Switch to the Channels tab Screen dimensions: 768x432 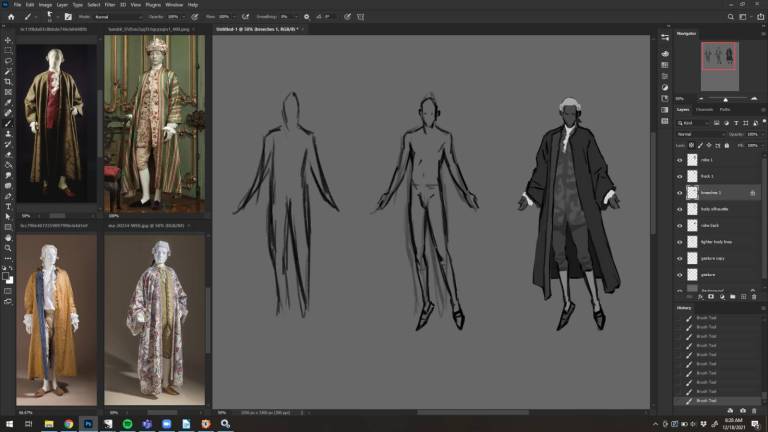tap(704, 109)
